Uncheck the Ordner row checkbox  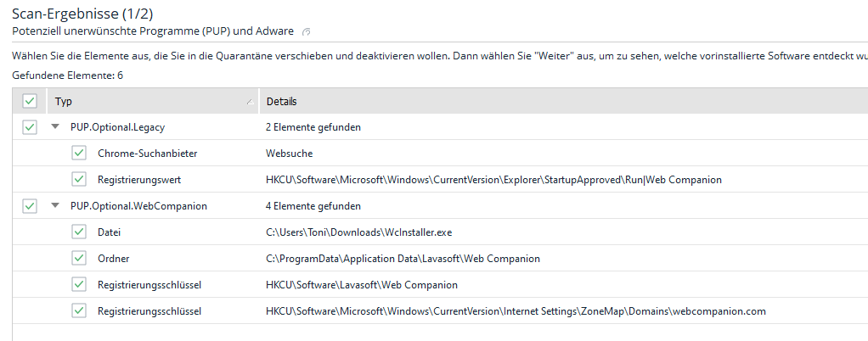pyautogui.click(x=79, y=258)
